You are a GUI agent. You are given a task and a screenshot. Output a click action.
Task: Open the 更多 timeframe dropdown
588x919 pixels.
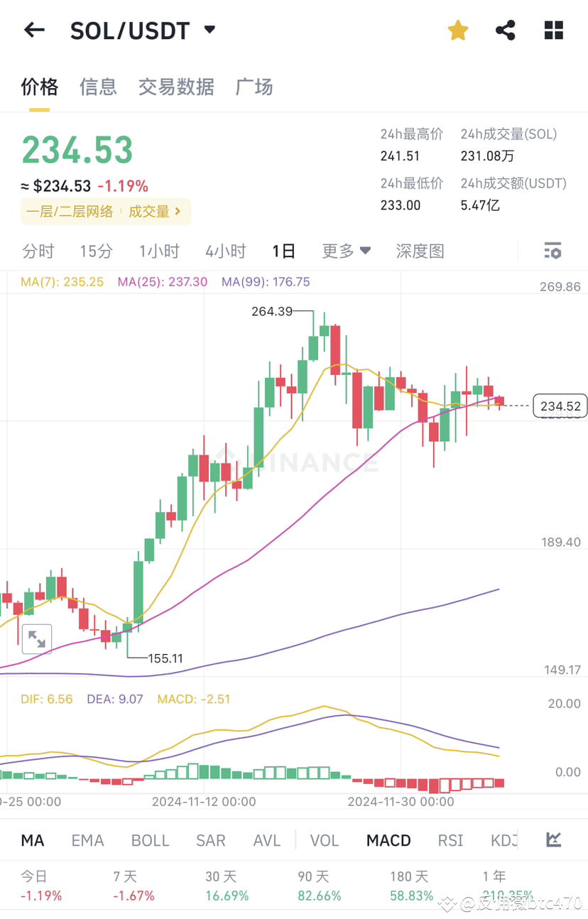346,251
